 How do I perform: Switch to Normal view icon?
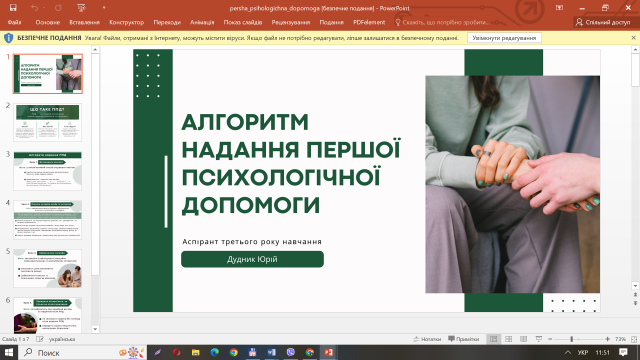493,339
